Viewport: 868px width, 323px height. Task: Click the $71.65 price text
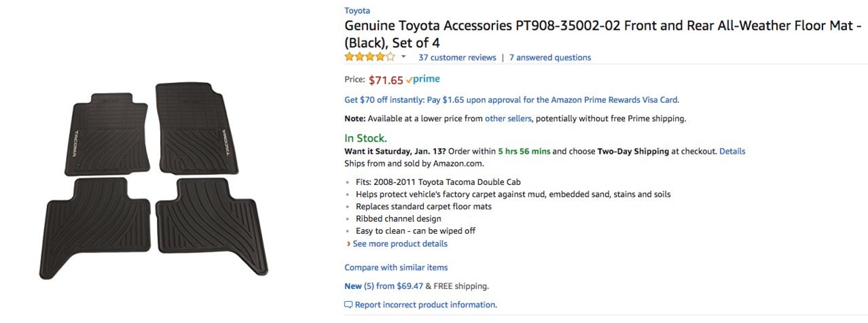(386, 80)
